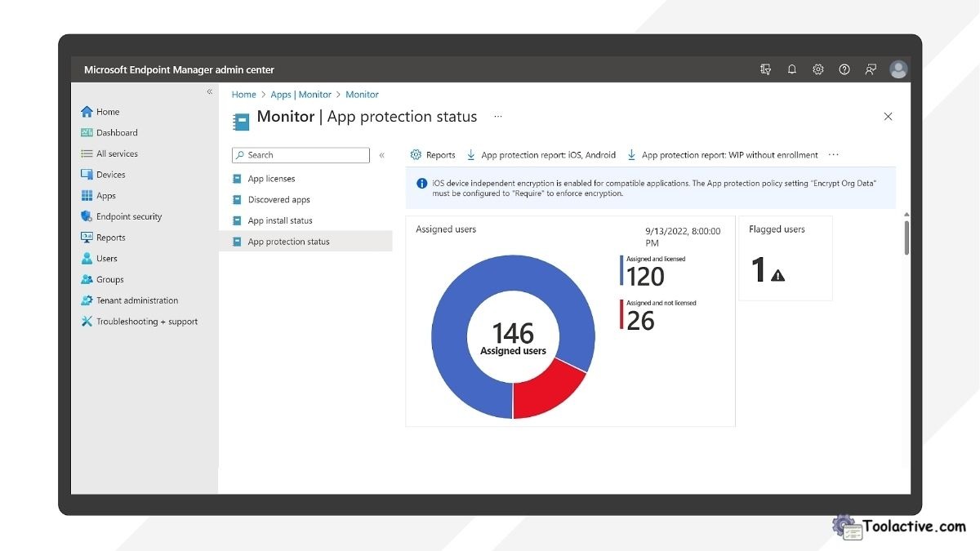This screenshot has width=980, height=551.
Task: Collapse the Monitor submenu panel
Action: click(x=381, y=155)
